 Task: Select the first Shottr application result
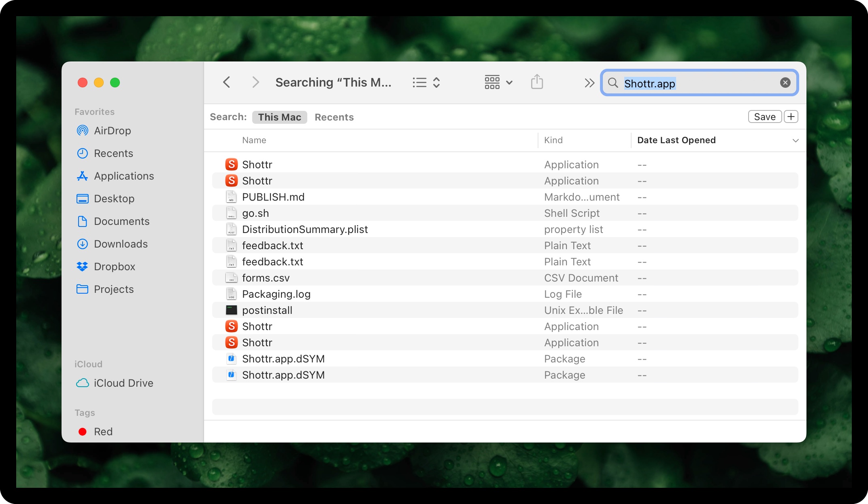(505, 165)
